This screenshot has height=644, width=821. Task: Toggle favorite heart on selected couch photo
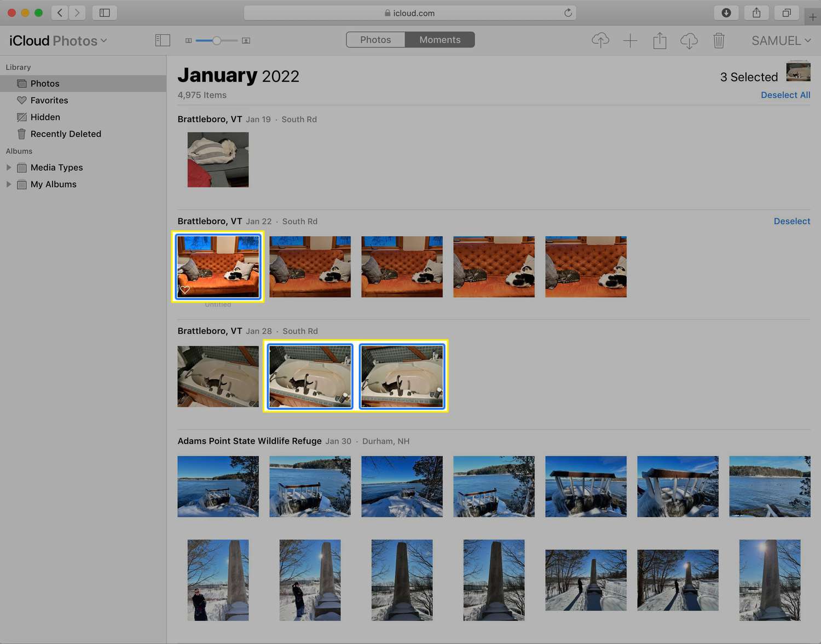pos(185,290)
